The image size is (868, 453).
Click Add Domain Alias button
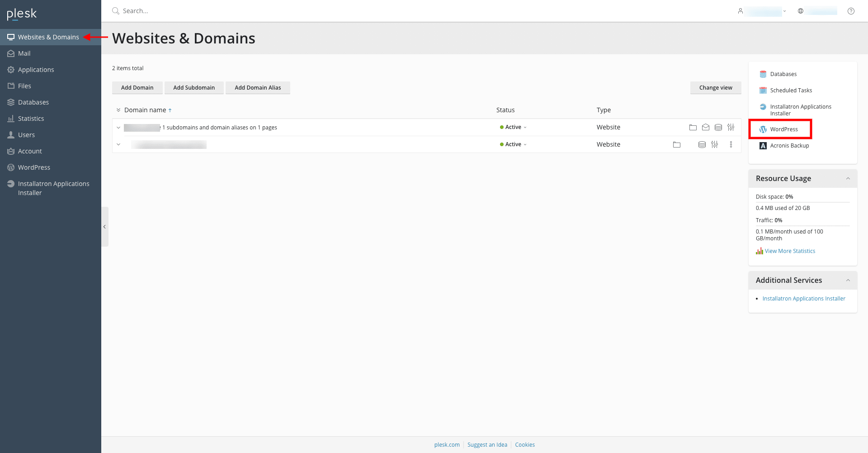pos(258,88)
